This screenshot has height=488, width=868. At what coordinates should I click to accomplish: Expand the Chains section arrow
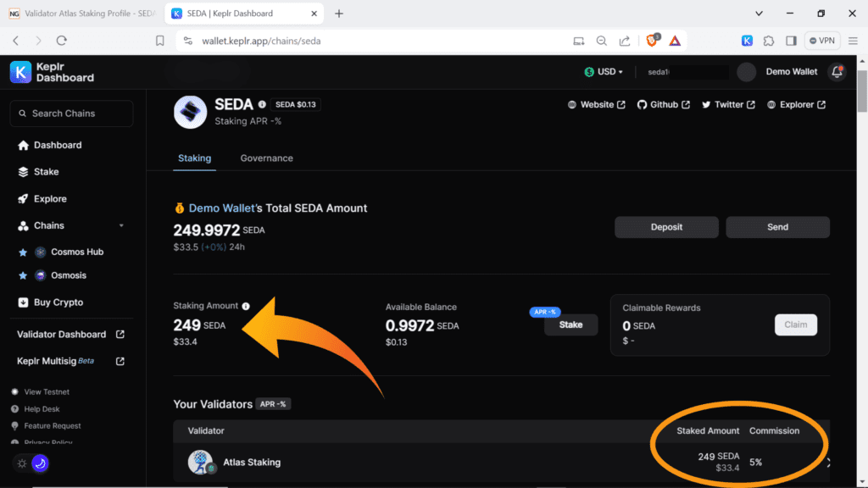coord(121,225)
